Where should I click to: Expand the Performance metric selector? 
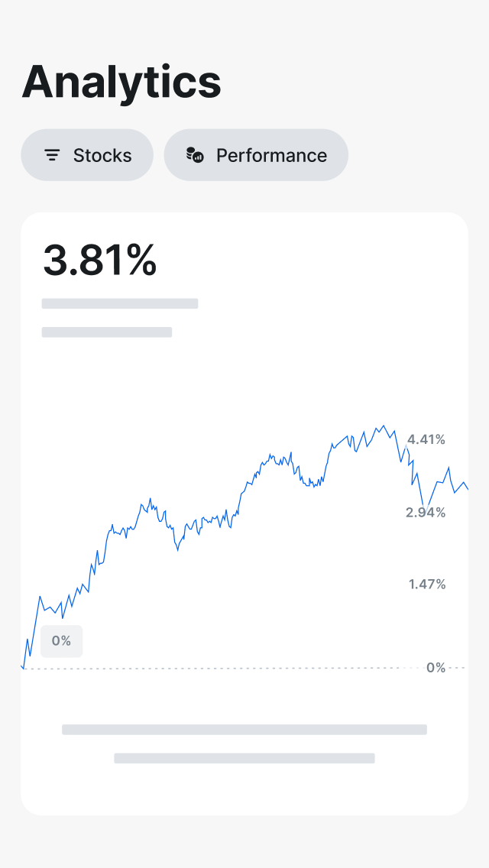pos(256,154)
